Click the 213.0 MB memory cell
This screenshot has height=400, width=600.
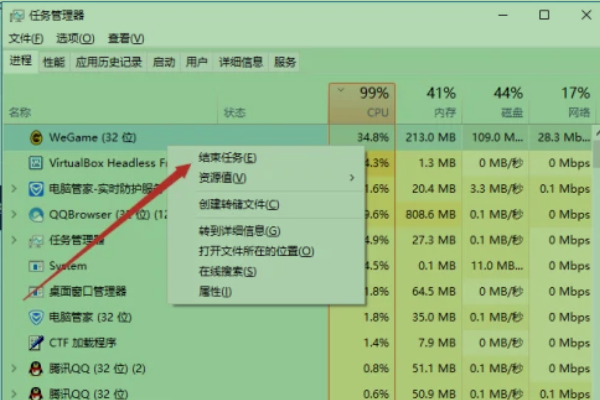coord(430,137)
